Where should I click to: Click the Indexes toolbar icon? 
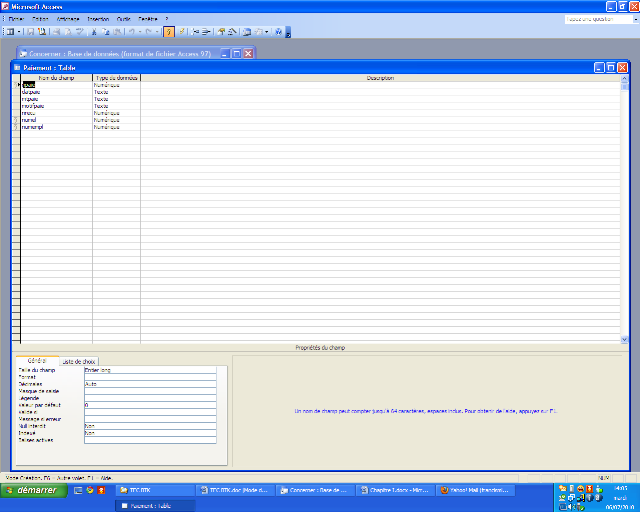(181, 32)
